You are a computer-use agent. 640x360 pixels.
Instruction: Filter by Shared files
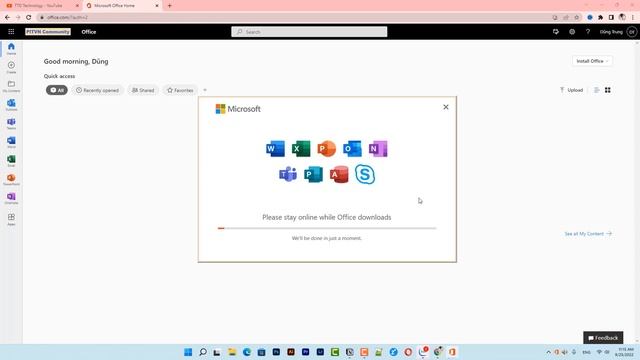click(143, 90)
